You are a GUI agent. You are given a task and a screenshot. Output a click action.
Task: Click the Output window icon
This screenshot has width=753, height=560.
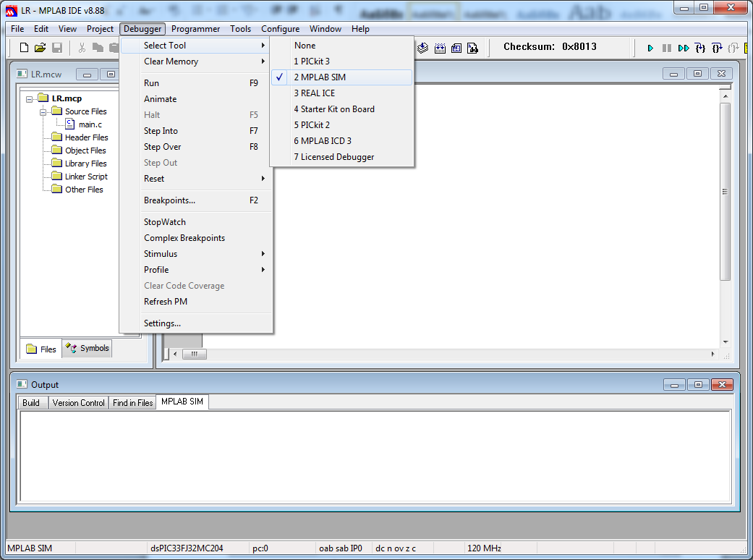[22, 384]
